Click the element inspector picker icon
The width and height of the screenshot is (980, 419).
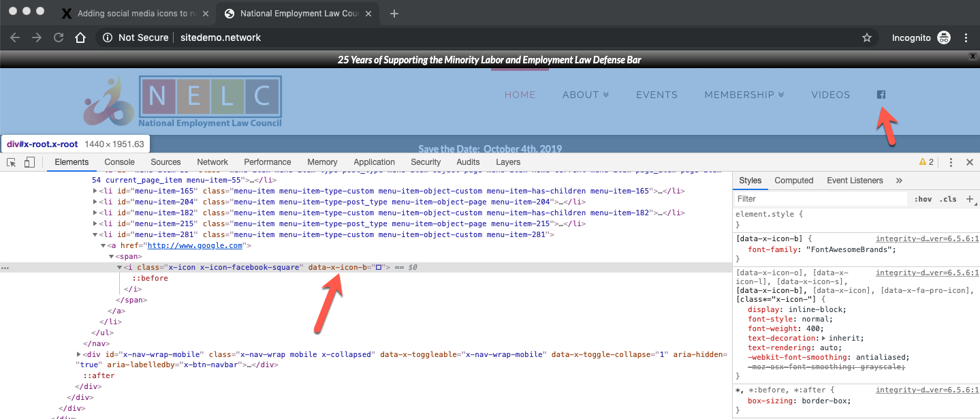(12, 162)
